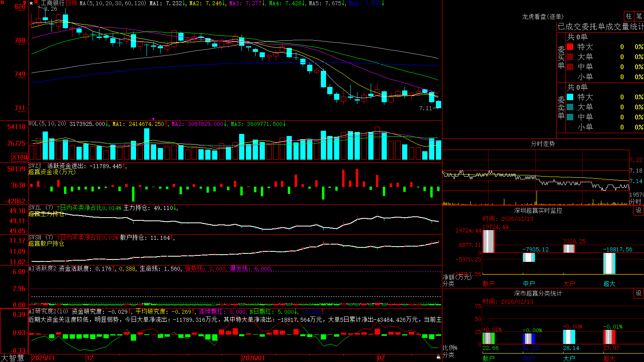This screenshot has height=362, width=644.
Task: Click the 27.97 超大 bar in 分类统计
Action: (x=609, y=337)
